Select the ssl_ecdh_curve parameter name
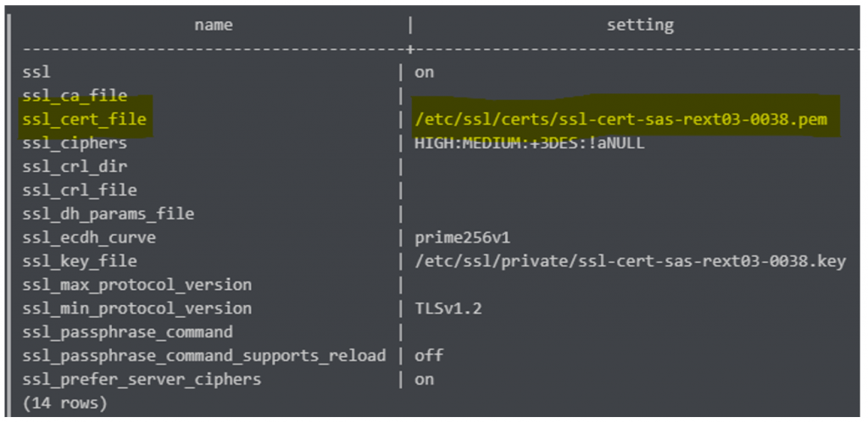The width and height of the screenshot is (868, 423). 90,237
